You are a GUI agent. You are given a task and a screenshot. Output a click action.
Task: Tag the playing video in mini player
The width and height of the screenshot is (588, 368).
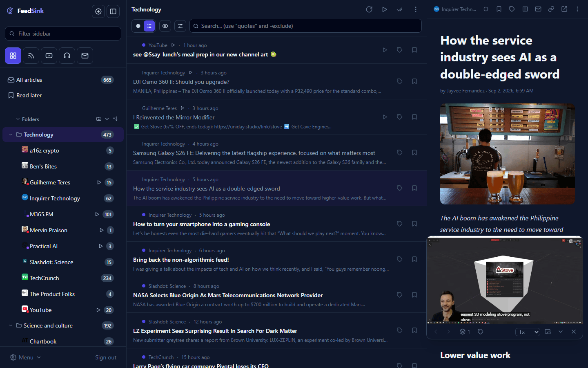click(x=481, y=332)
